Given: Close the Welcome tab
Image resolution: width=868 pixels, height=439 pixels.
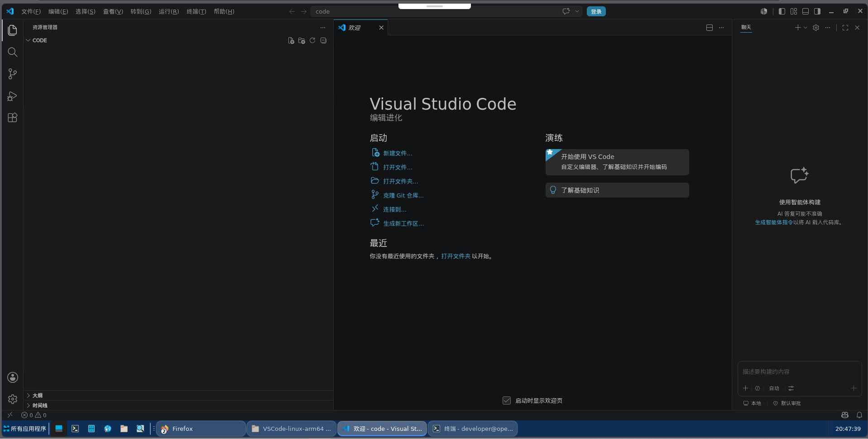Looking at the screenshot, I should (x=381, y=28).
